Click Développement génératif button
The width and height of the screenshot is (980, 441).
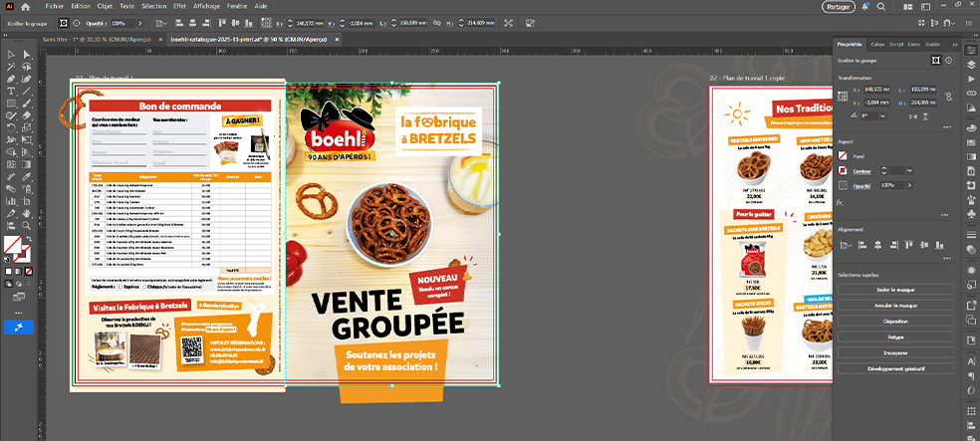(895, 368)
